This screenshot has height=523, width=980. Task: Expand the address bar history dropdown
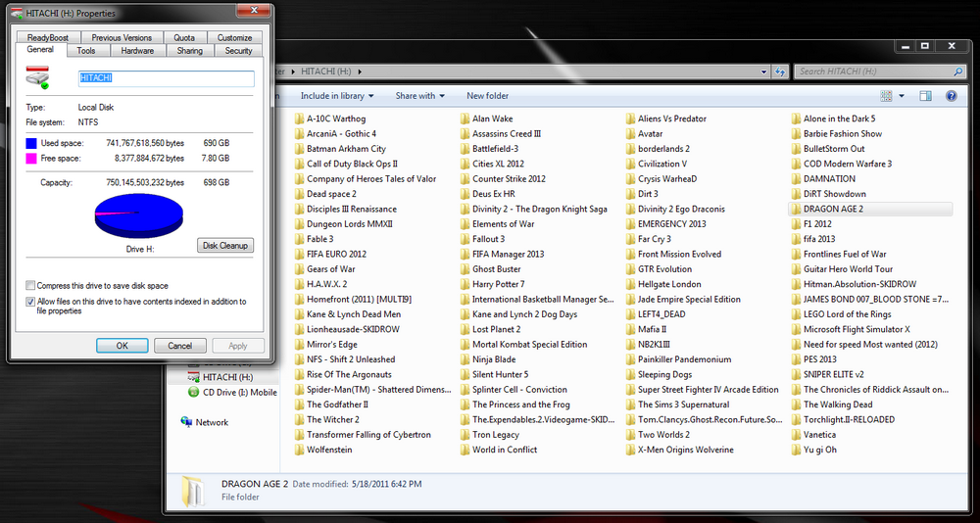pos(763,71)
